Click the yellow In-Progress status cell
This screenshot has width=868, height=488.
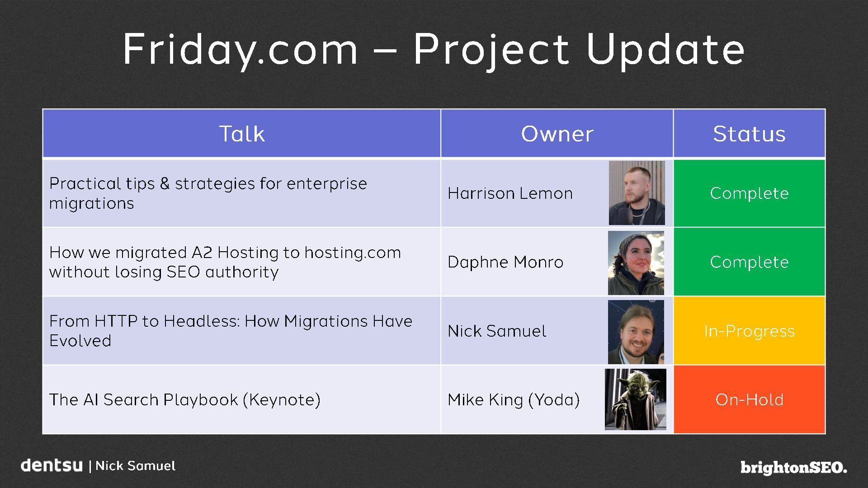click(x=750, y=331)
